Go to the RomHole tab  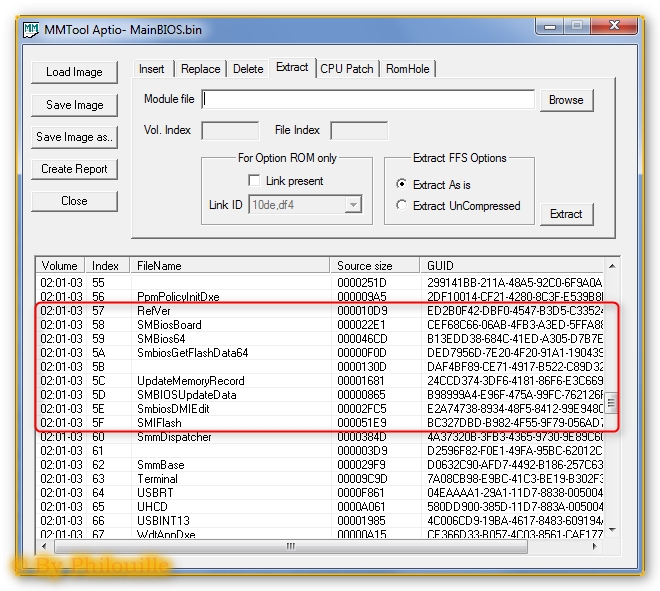(x=408, y=69)
